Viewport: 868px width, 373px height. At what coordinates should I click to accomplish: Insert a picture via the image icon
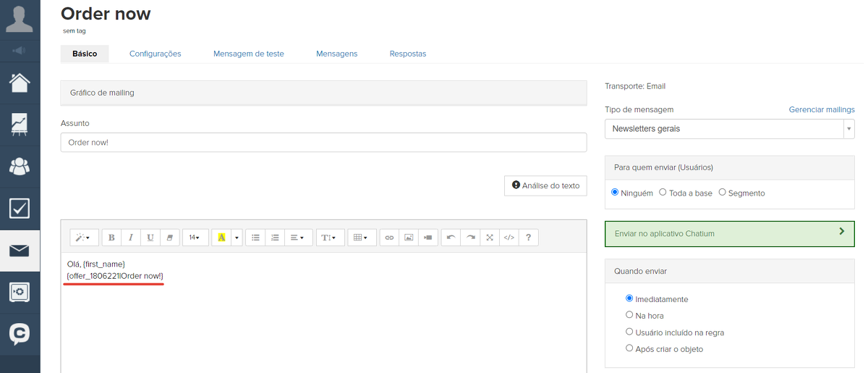(409, 238)
